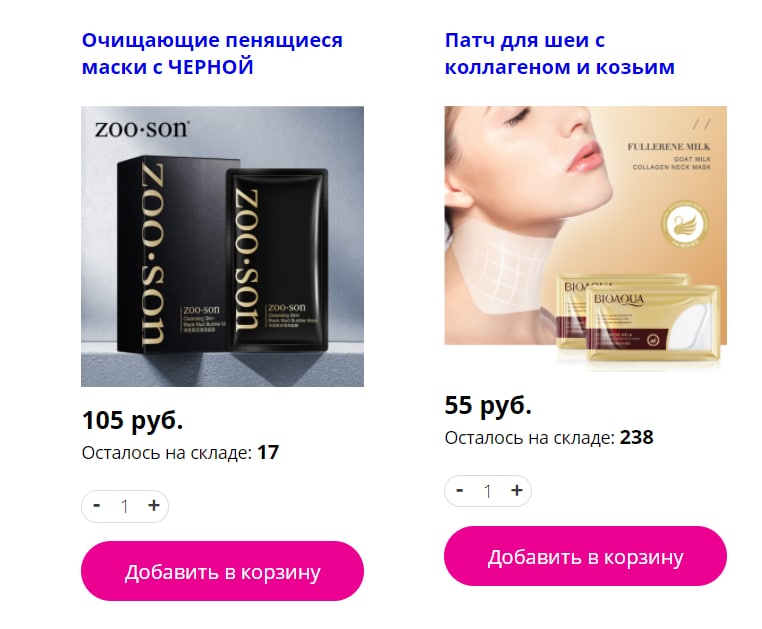Increase quantity for the 105 руб. mask
762x629 pixels.
[154, 506]
